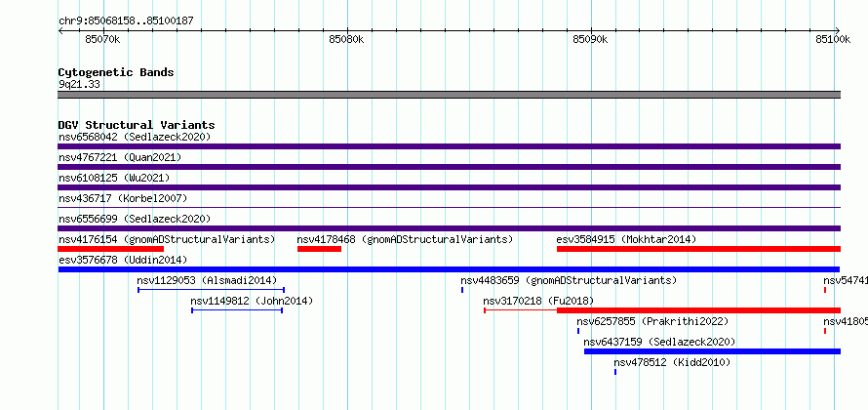Click the nsv6568042 (Sedlazeck2020) variant label
This screenshot has width=868, height=410.
coord(135,137)
